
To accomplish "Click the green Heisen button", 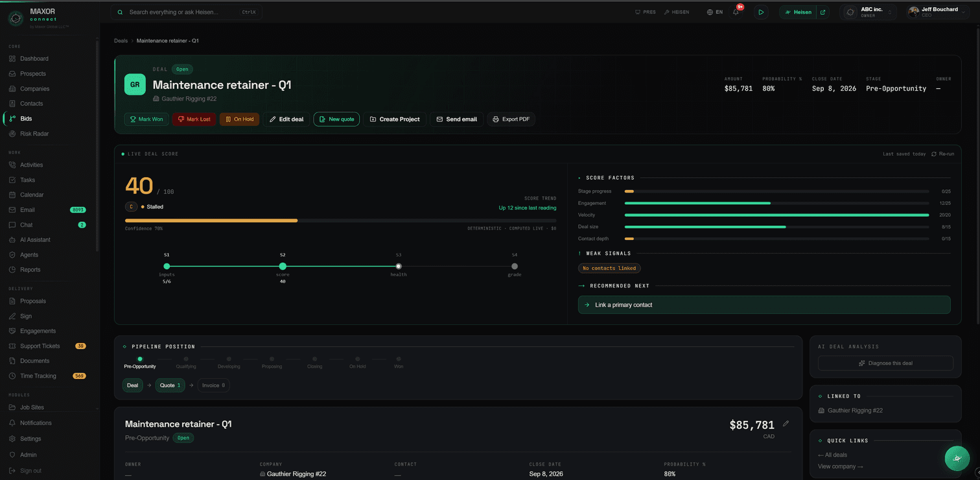I will tap(798, 12).
